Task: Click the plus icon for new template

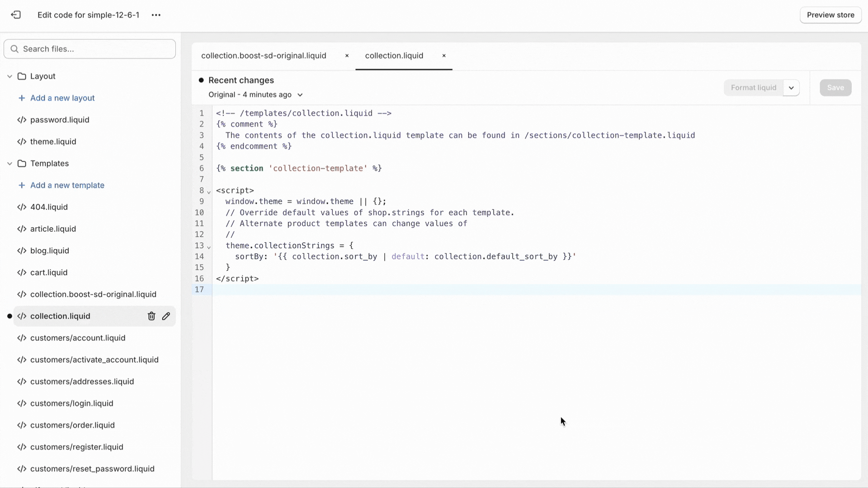Action: pyautogui.click(x=21, y=185)
